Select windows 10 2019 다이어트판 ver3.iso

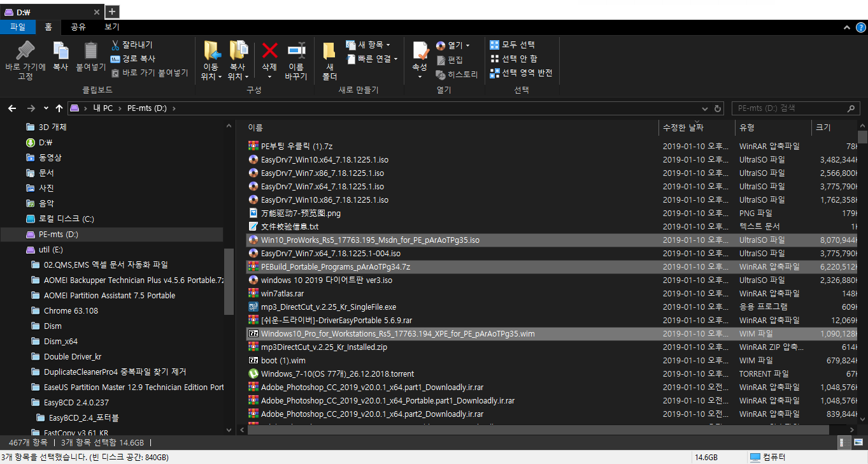coord(553,280)
